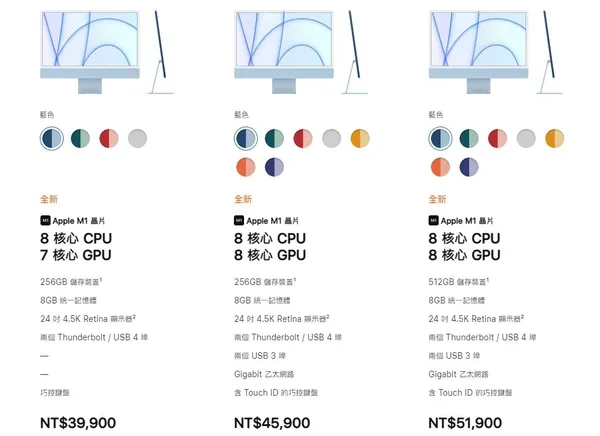Click the middle iMac product image

(x=301, y=52)
